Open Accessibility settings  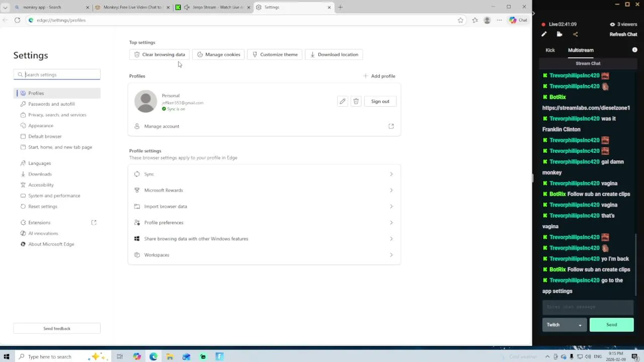(x=57, y=185)
